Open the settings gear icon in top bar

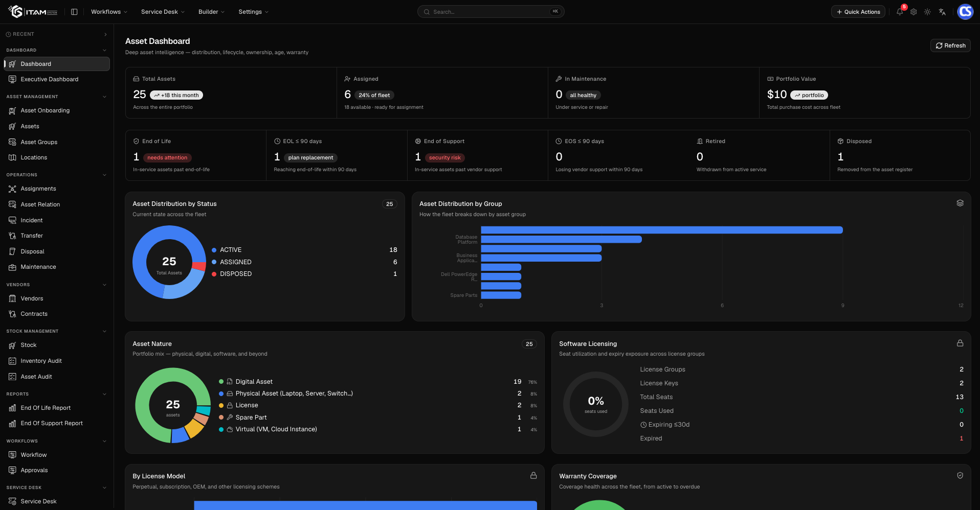click(x=914, y=12)
